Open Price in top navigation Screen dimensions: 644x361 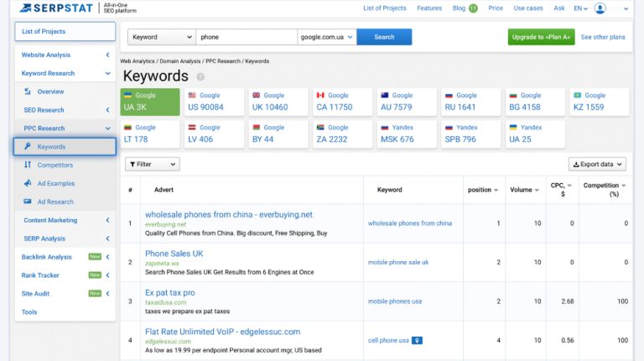[496, 8]
